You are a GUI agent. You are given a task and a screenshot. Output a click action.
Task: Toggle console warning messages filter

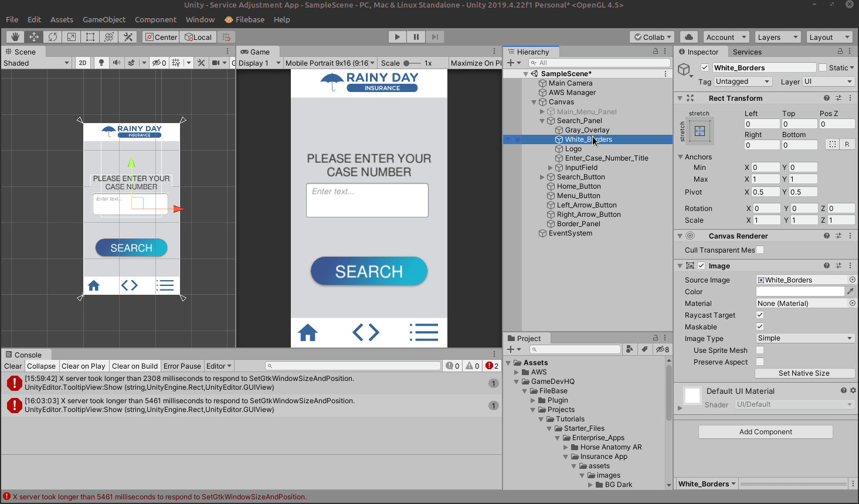pos(473,366)
